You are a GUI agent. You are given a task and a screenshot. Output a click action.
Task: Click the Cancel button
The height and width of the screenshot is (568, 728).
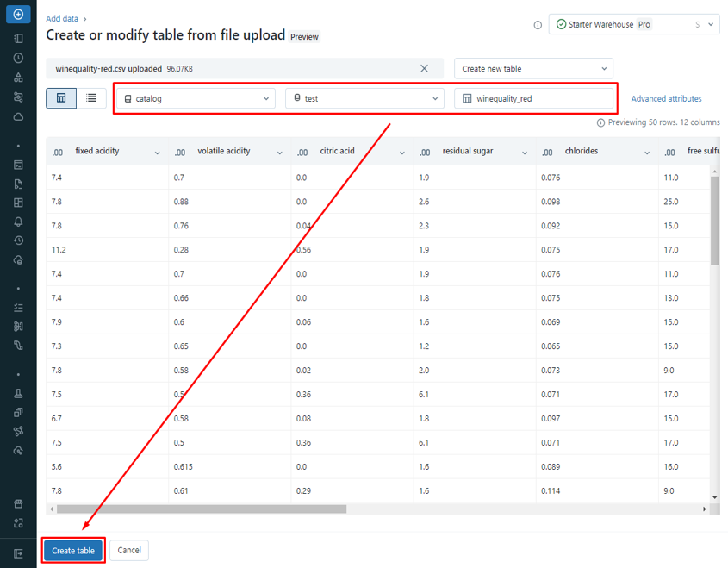click(129, 551)
